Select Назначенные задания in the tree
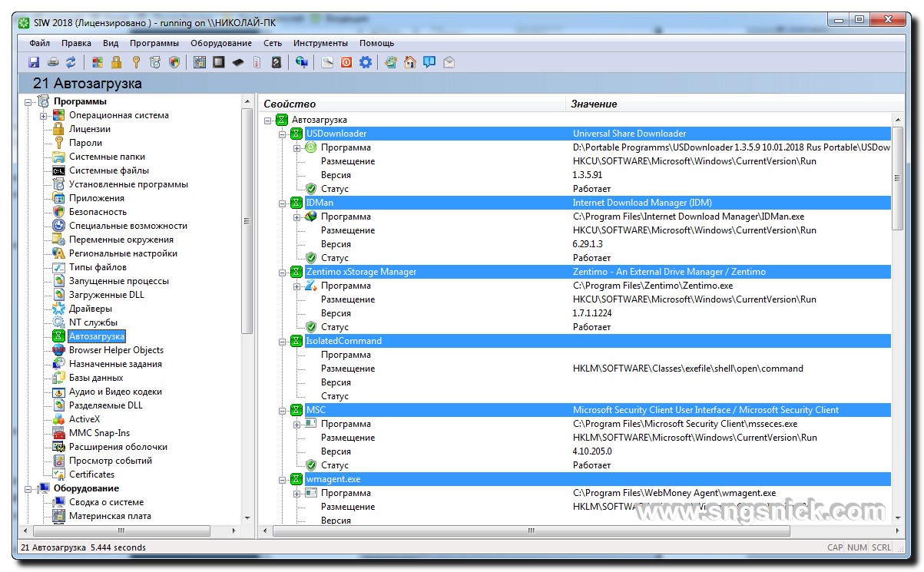 115,364
